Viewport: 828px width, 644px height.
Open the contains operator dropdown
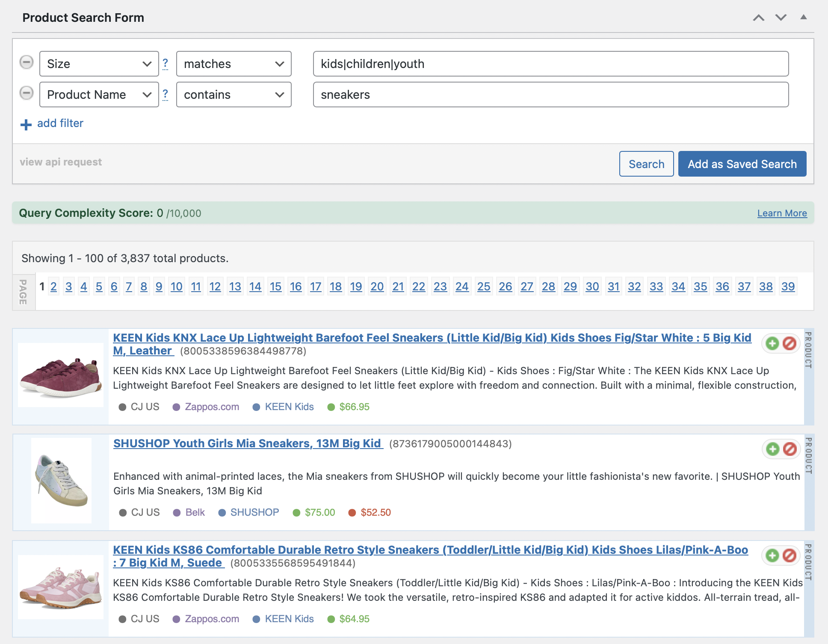point(234,95)
